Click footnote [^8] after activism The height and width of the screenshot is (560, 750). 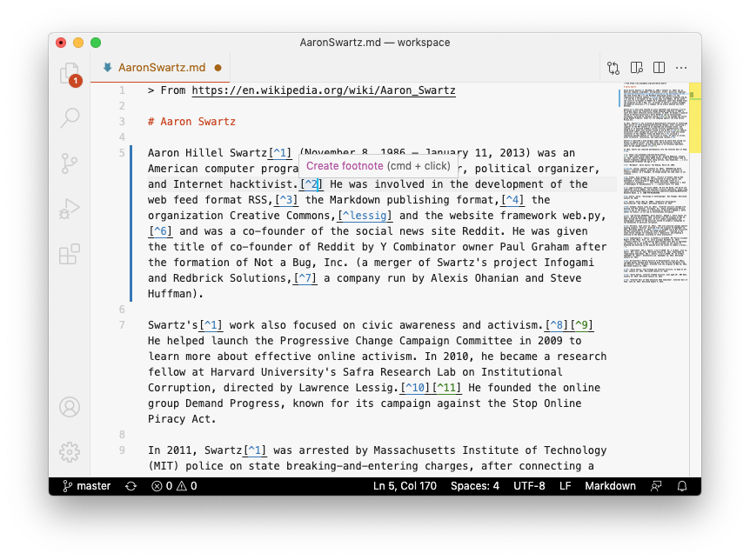(556, 325)
